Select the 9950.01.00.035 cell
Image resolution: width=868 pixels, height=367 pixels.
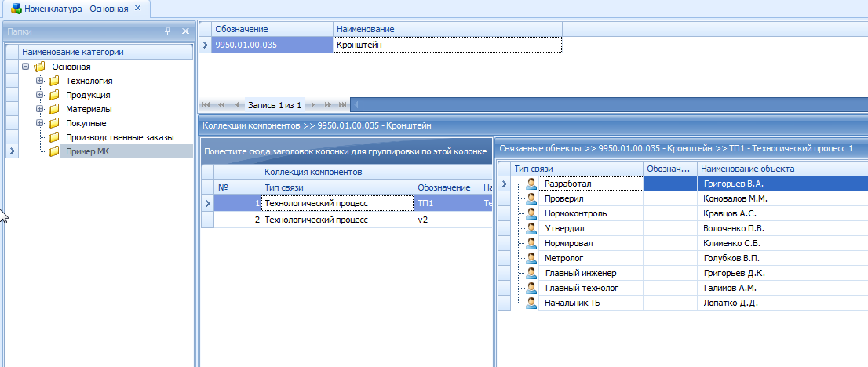(272, 44)
